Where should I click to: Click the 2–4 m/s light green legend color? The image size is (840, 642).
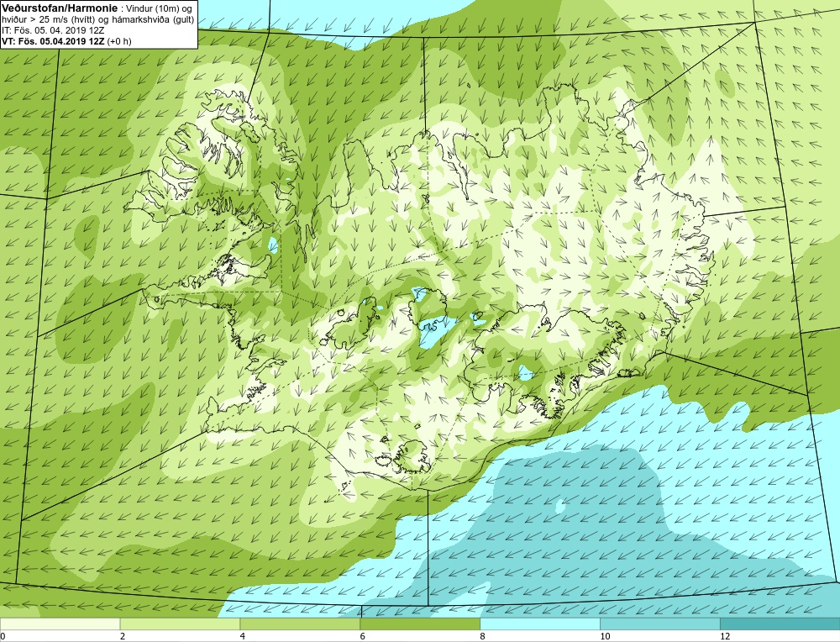(x=180, y=624)
